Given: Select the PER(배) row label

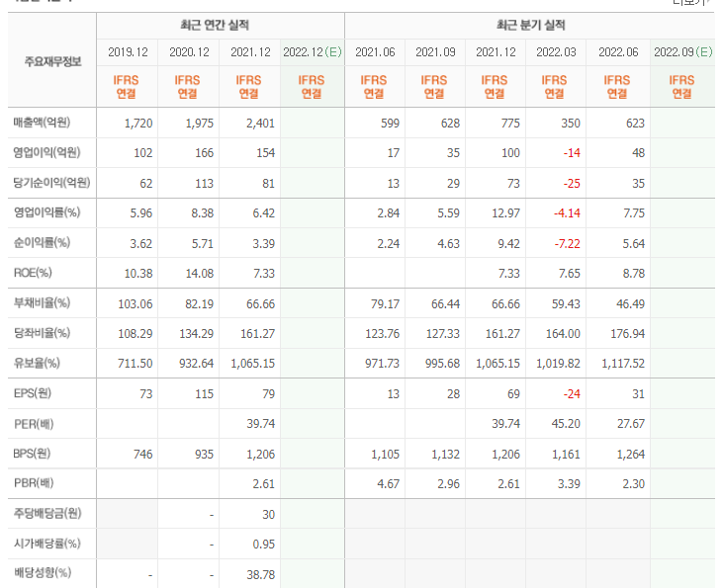Looking at the screenshot, I should coord(34,424).
